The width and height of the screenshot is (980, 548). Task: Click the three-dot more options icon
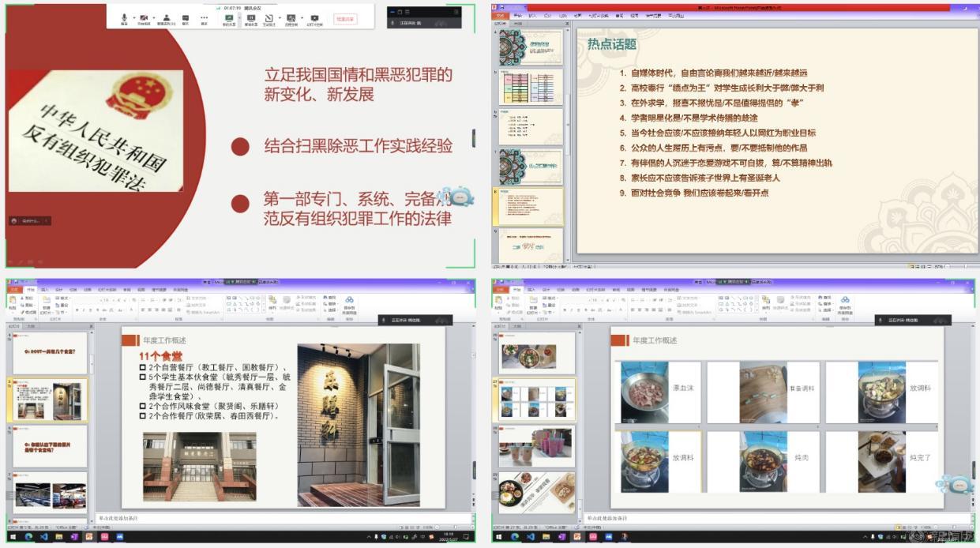click(204, 17)
